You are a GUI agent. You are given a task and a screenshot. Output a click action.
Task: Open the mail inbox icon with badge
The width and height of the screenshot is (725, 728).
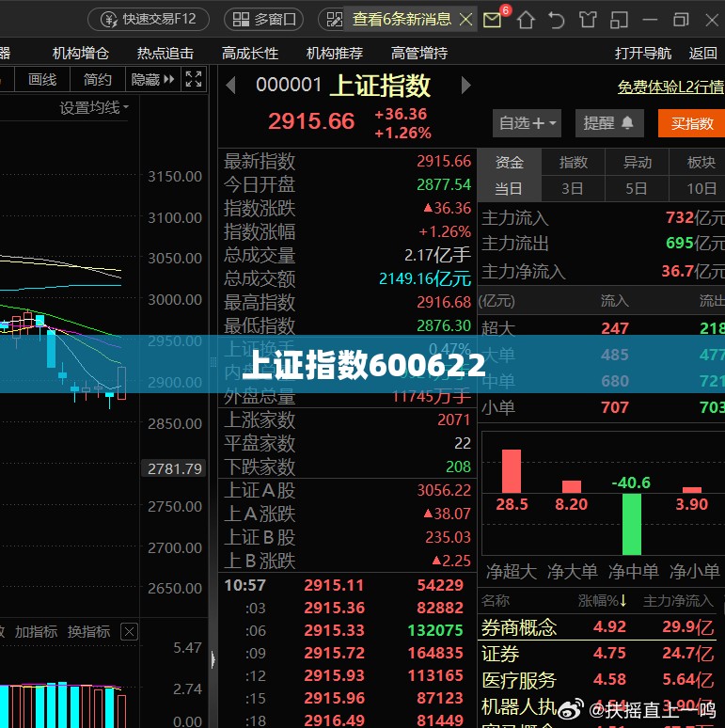[x=493, y=20]
